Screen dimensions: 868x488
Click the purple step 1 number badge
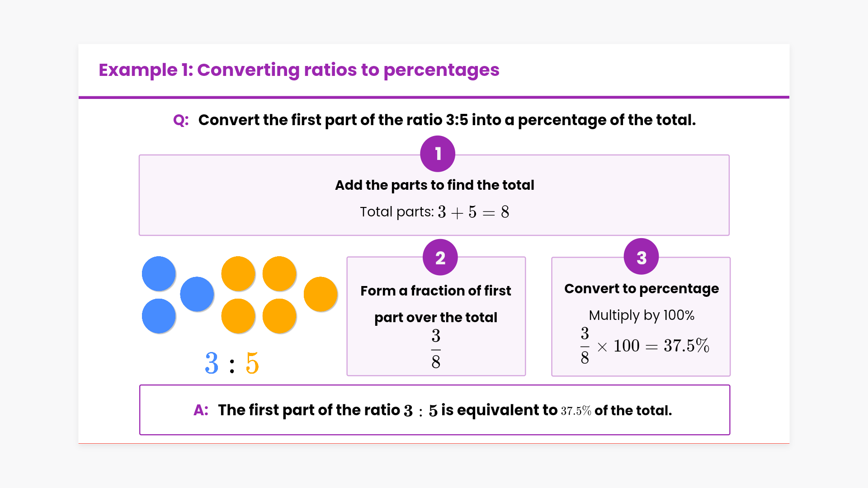tap(437, 154)
